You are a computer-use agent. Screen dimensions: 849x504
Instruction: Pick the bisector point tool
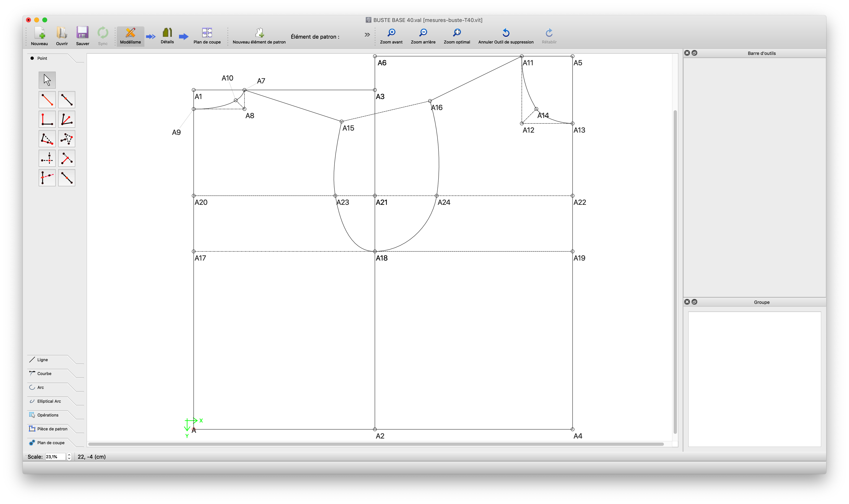67,119
